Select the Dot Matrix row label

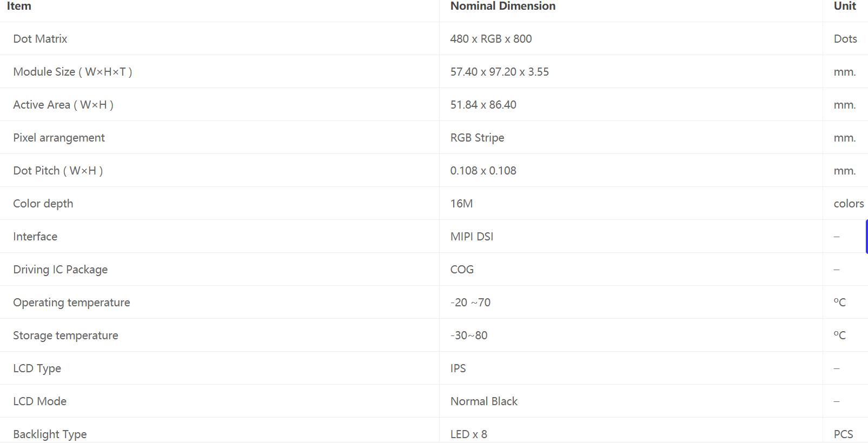[40, 39]
